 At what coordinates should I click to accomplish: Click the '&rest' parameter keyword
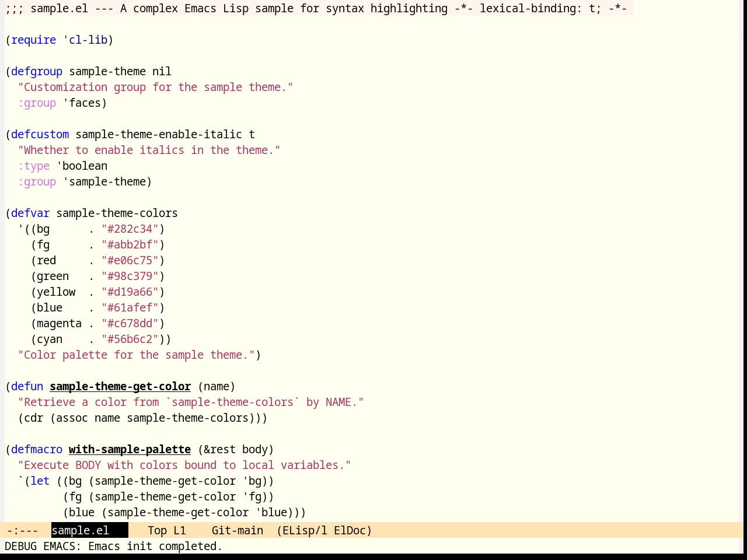coord(219,449)
